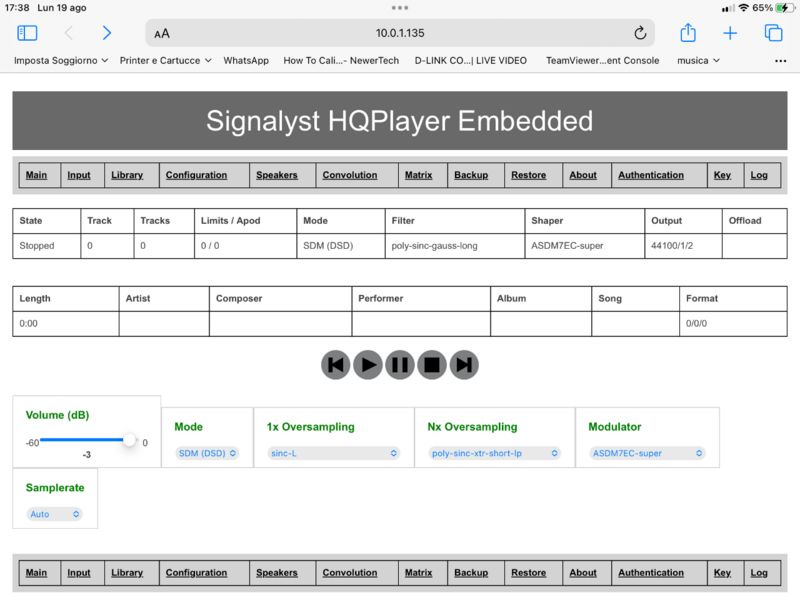The height and width of the screenshot is (600, 800).
Task: Open Speakers in the bottom navigation bar
Action: 277,573
